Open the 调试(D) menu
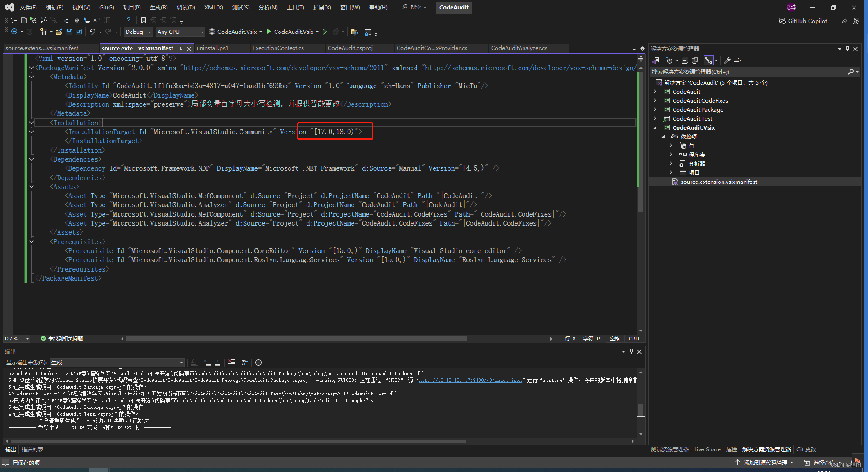 (x=186, y=8)
